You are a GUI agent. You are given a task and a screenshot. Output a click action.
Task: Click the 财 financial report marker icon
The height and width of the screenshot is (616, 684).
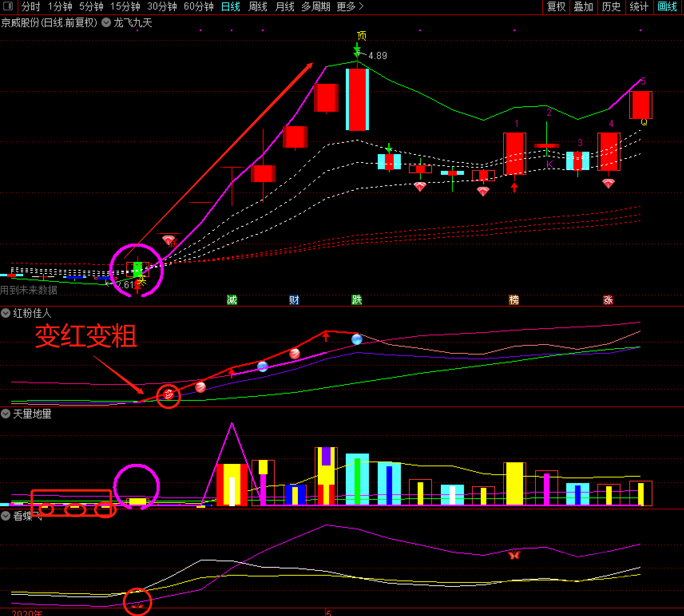coord(294,300)
